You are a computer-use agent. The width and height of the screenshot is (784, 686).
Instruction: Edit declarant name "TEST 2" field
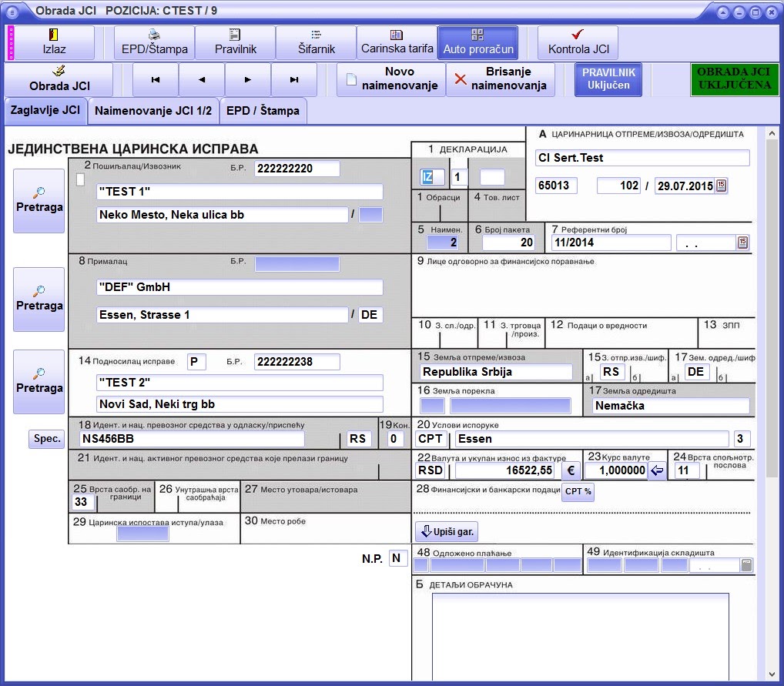click(240, 383)
